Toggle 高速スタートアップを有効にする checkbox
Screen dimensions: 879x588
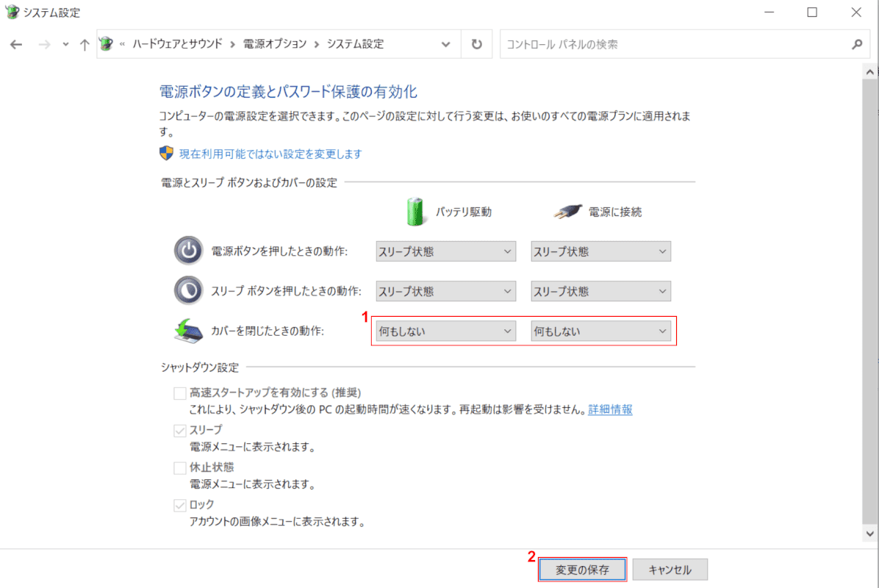(180, 393)
